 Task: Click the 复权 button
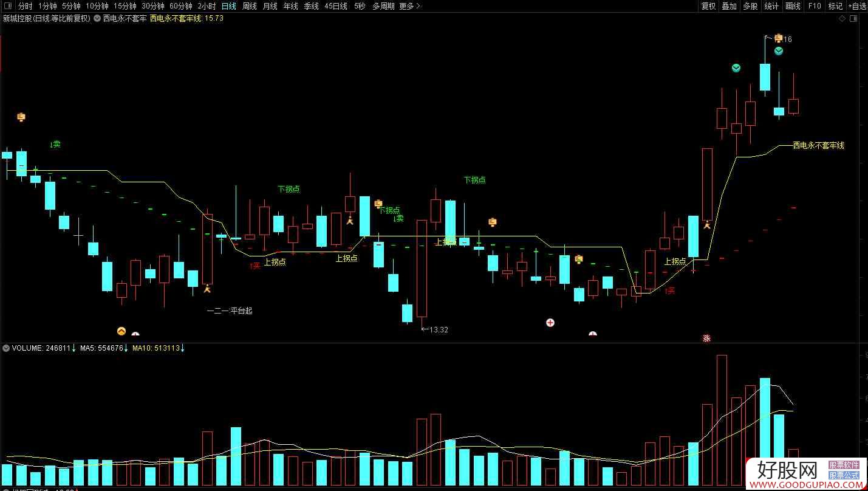click(x=708, y=6)
